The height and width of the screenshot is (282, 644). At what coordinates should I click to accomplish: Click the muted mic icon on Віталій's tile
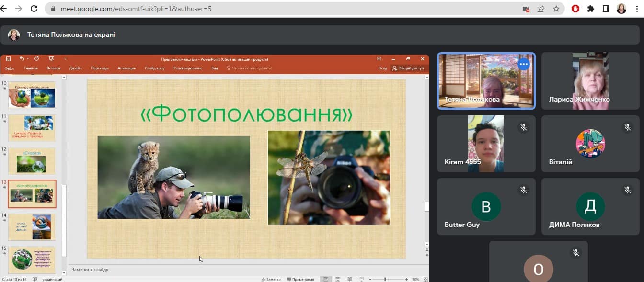(x=627, y=127)
